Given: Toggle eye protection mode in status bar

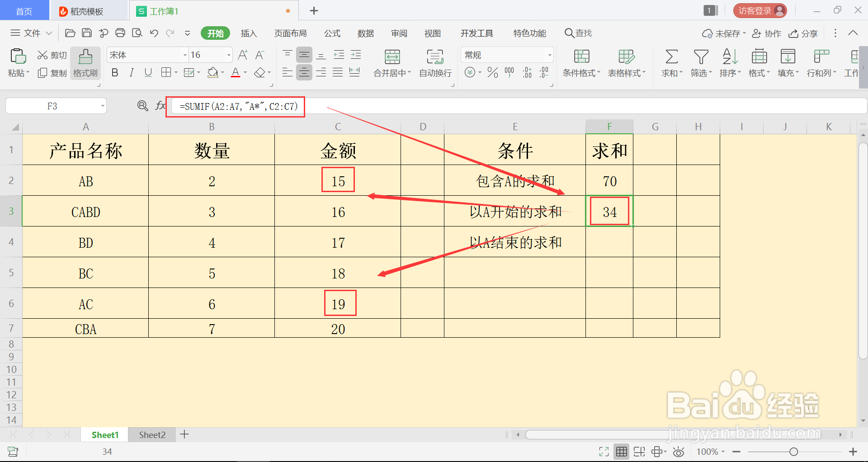Looking at the screenshot, I should (x=679, y=452).
